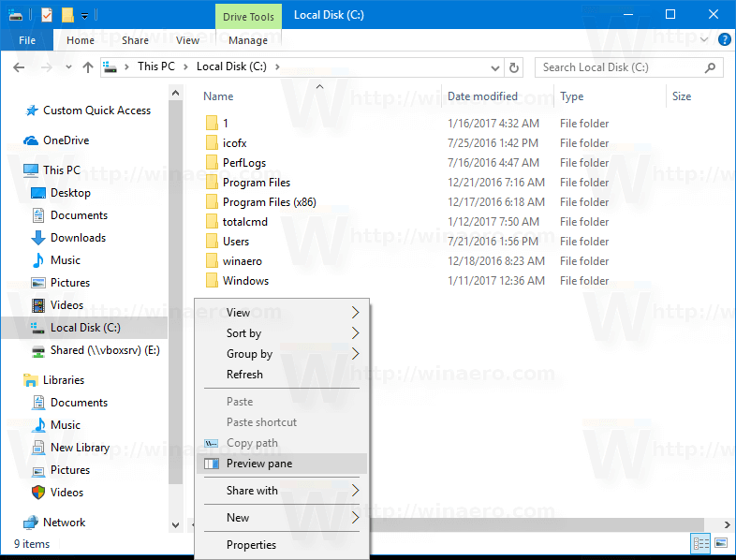736x560 pixels.
Task: Go up one level with the Up arrow
Action: [88, 67]
